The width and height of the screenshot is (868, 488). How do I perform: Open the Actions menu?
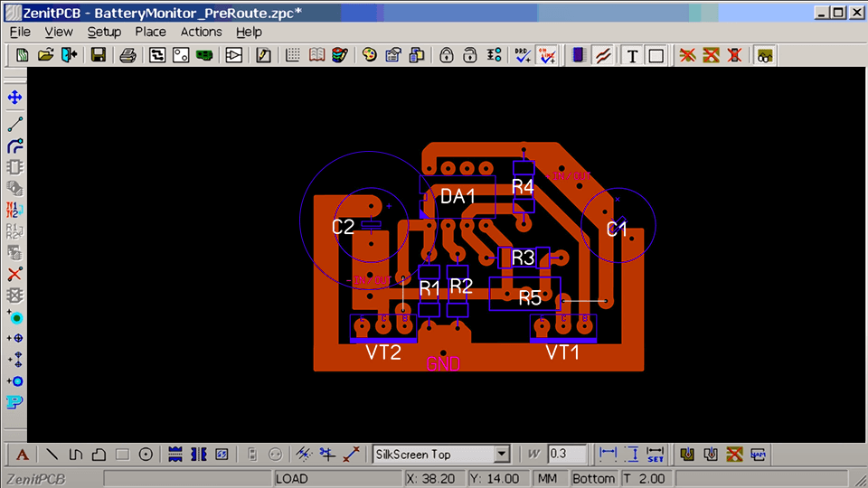pos(201,32)
